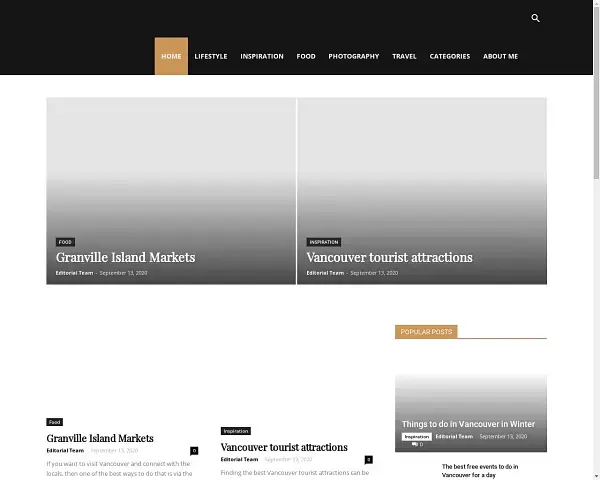Open the Lifestyle menu item
600x480 pixels.
(x=211, y=56)
